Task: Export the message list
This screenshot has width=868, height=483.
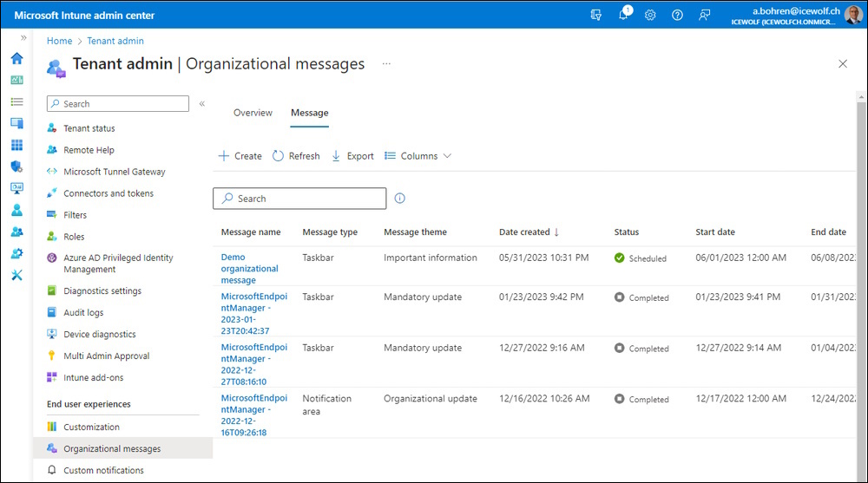Action: pos(352,156)
